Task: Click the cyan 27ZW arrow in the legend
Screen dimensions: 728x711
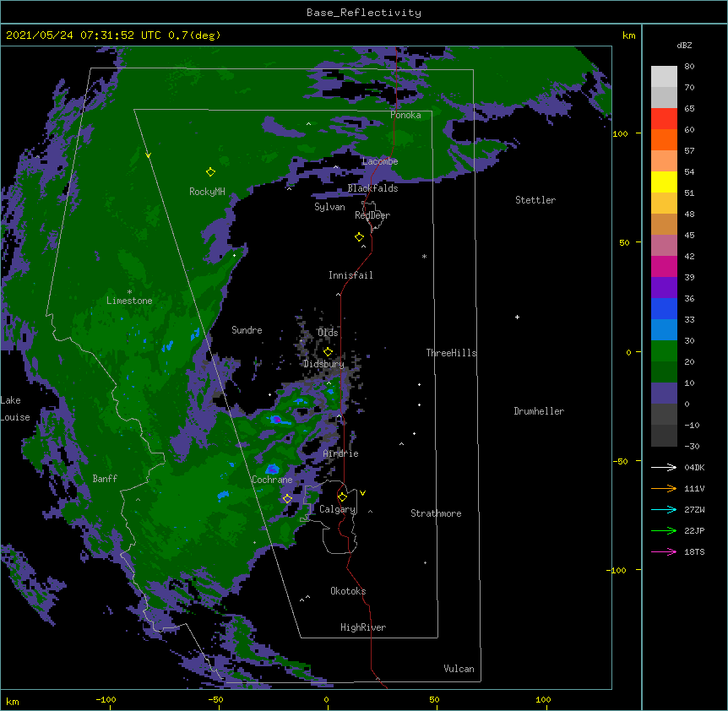Action: [664, 509]
